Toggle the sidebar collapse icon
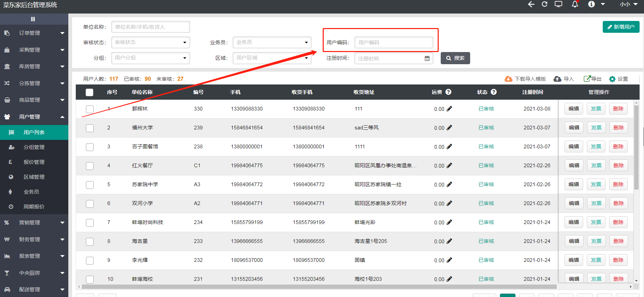Screen dimensions: 644x297 [33, 19]
